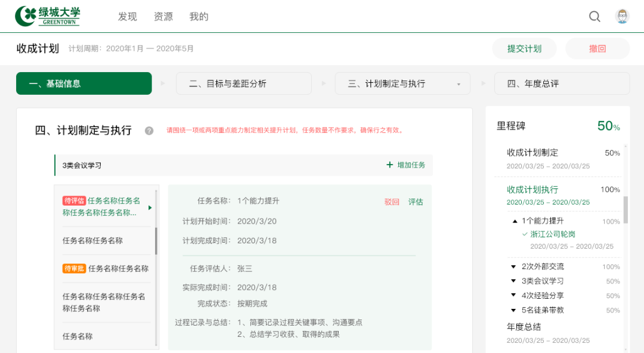Click the search magnifier icon
The height and width of the screenshot is (353, 644).
(x=595, y=17)
